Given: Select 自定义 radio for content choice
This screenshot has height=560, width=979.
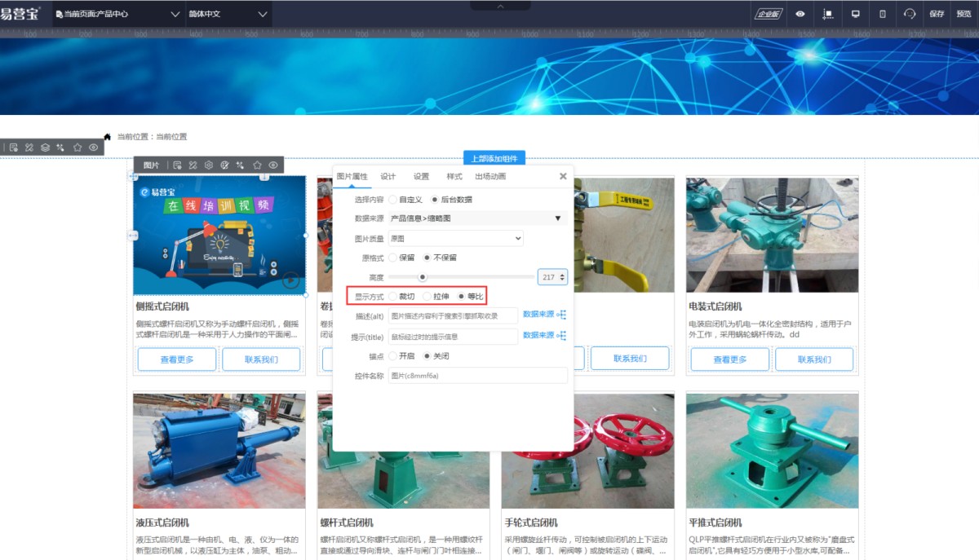Looking at the screenshot, I should (393, 199).
